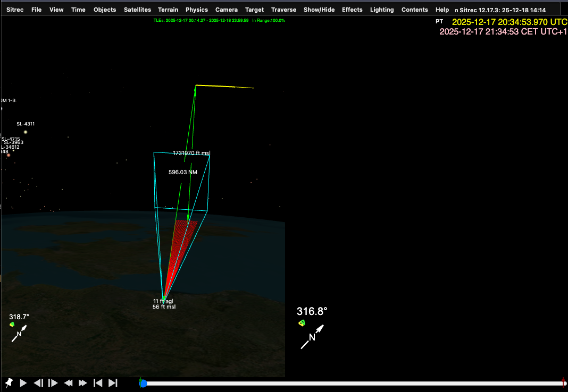This screenshot has height=392, width=568.
Task: Open the Sitrec menu
Action: pos(15,10)
